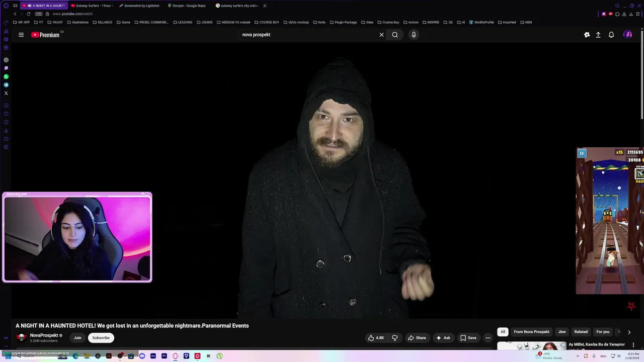
Task: Go to YouTube Premium home logo
Action: pyautogui.click(x=45, y=35)
